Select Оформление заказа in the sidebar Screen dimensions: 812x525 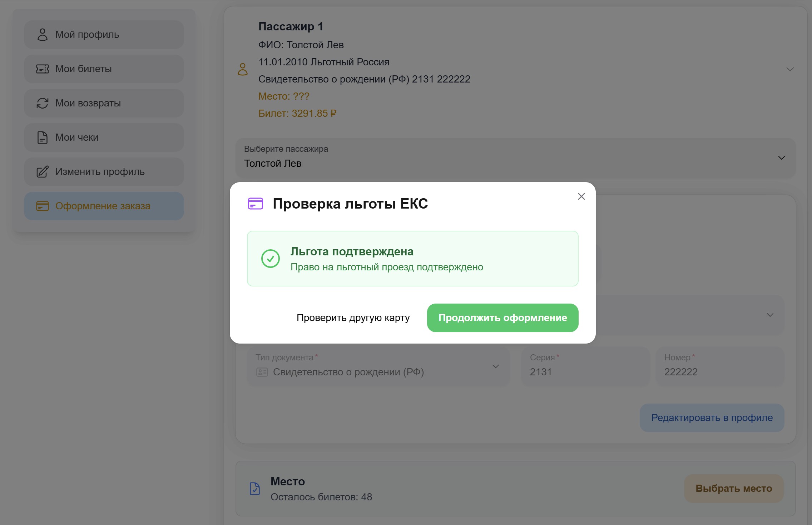click(103, 206)
